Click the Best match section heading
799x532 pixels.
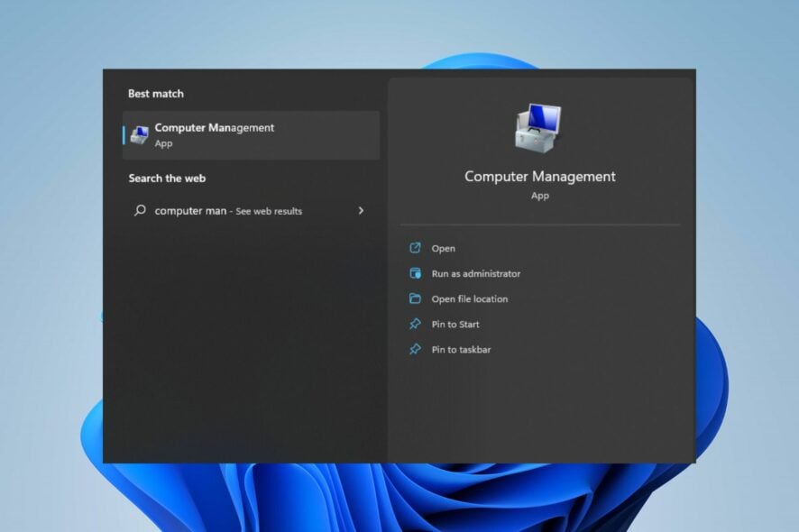[x=157, y=93]
